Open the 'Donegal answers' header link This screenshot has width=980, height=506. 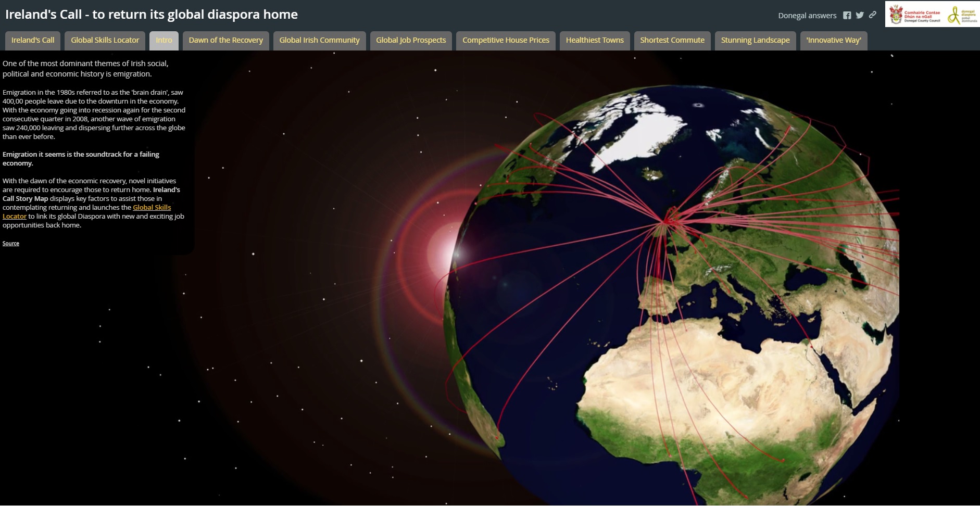pyautogui.click(x=807, y=16)
